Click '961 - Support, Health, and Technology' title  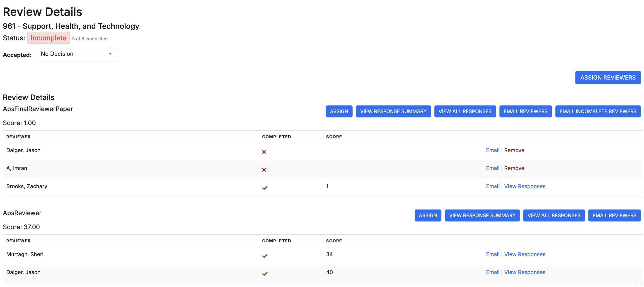(71, 26)
